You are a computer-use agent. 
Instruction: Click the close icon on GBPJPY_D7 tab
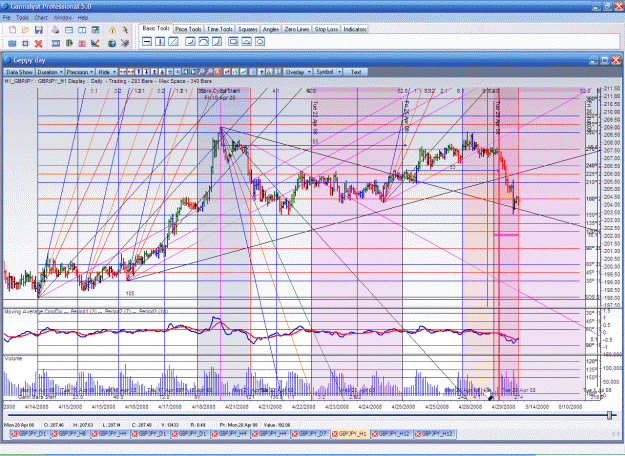(294, 434)
